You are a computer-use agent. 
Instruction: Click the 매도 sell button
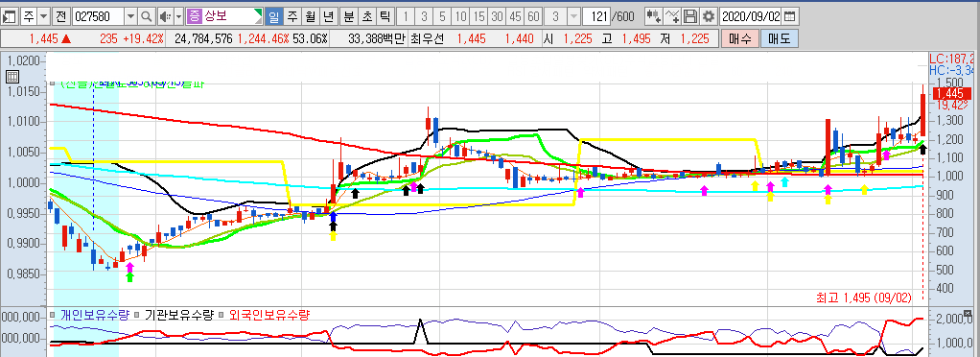pos(779,38)
